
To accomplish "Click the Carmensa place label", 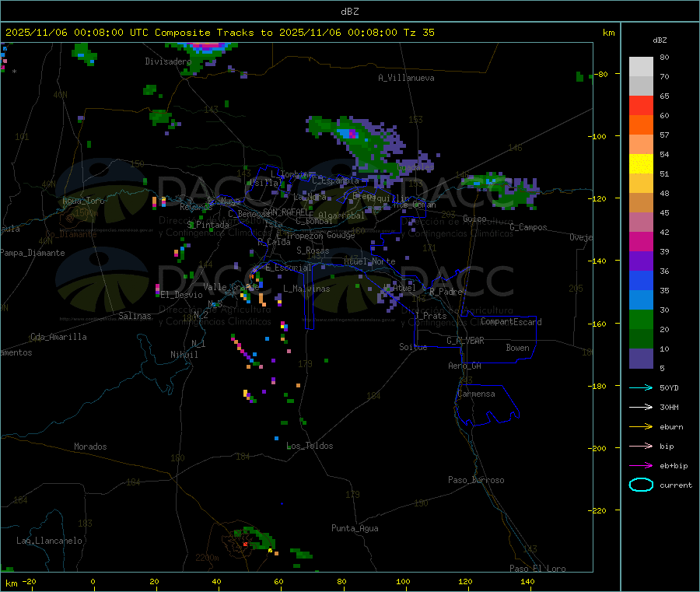I will (476, 394).
